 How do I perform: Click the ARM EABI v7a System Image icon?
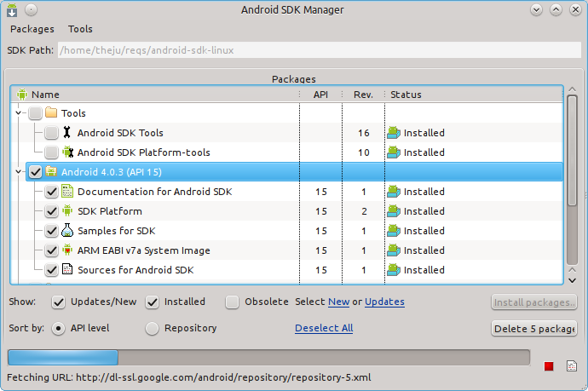pyautogui.click(x=67, y=250)
